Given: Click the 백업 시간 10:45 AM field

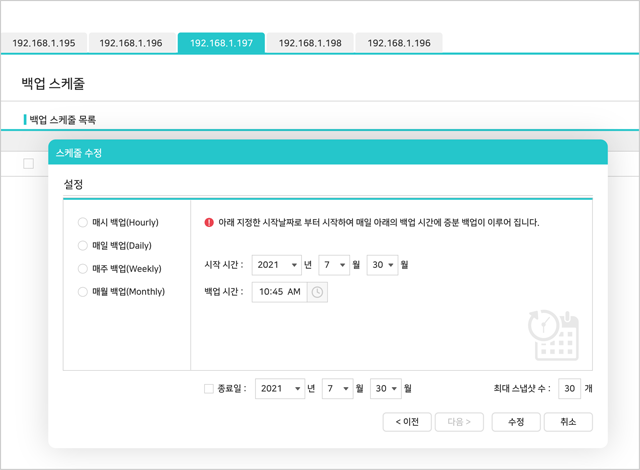Looking at the screenshot, I should pyautogui.click(x=278, y=292).
